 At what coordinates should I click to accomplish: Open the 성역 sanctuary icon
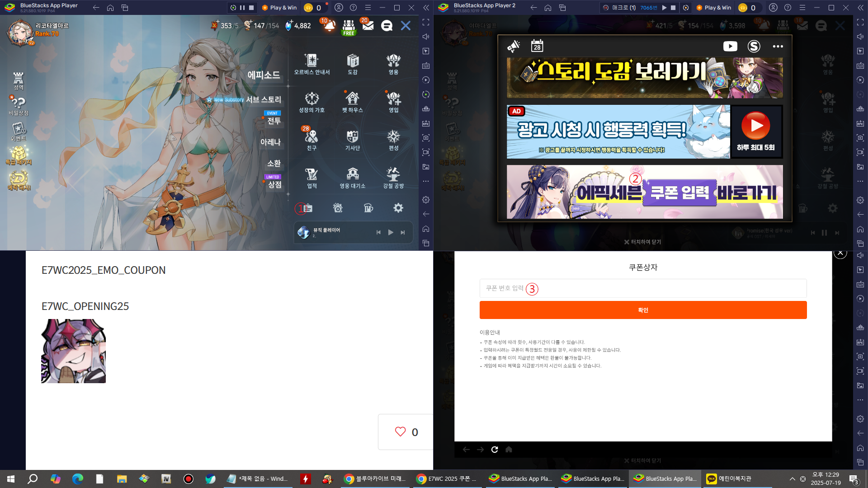click(18, 80)
